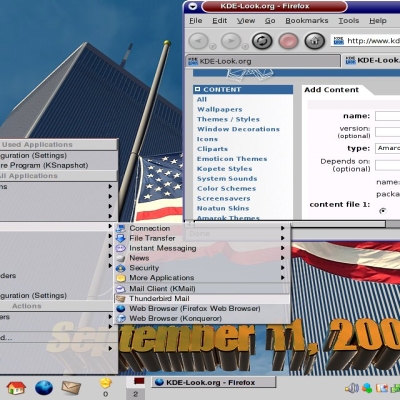Click Instant Messaging icon in menu

click(121, 248)
